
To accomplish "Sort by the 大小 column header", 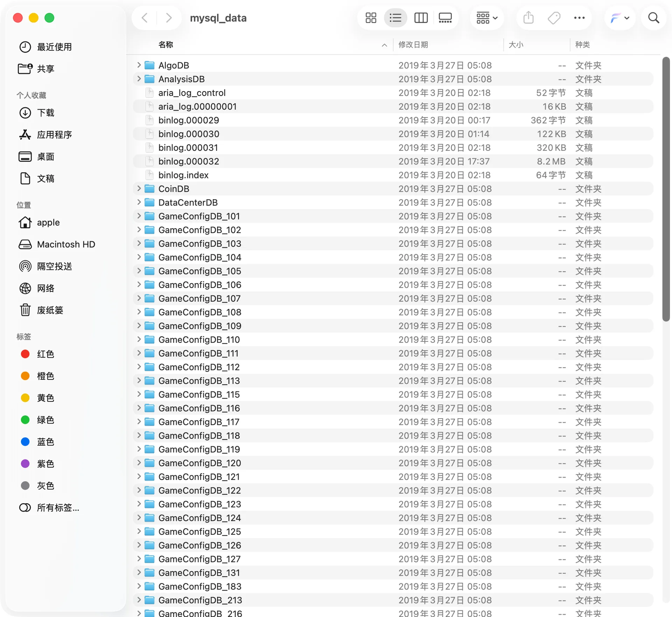I will tap(516, 45).
